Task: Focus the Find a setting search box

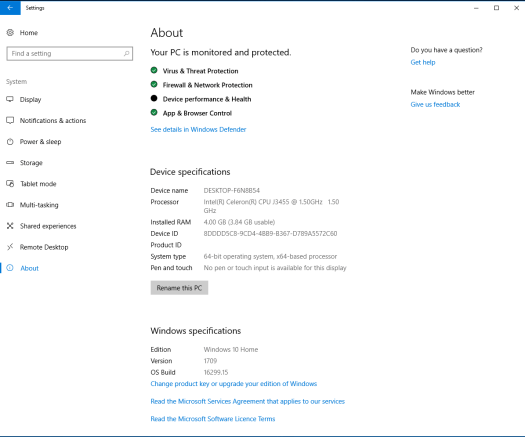Action: pos(70,54)
